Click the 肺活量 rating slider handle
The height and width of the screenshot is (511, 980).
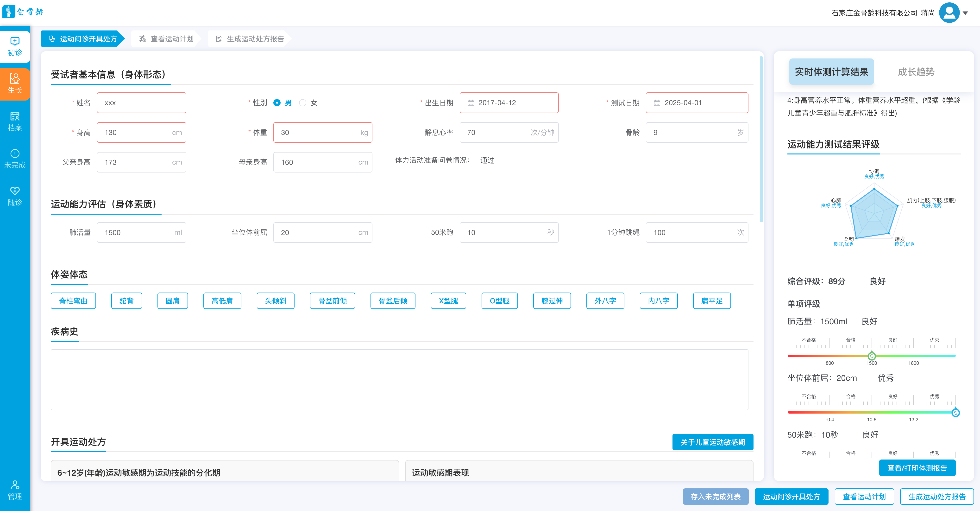click(872, 356)
